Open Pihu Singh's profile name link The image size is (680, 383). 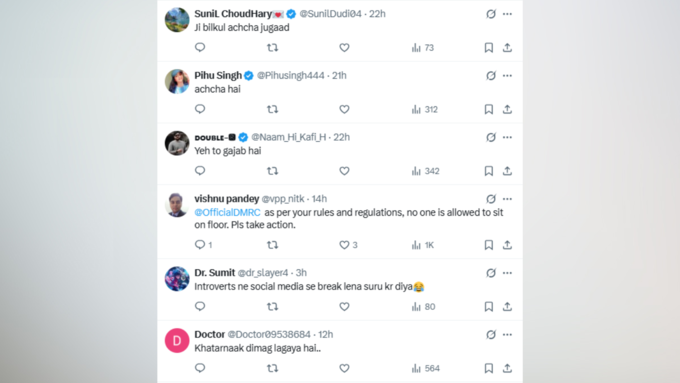218,75
